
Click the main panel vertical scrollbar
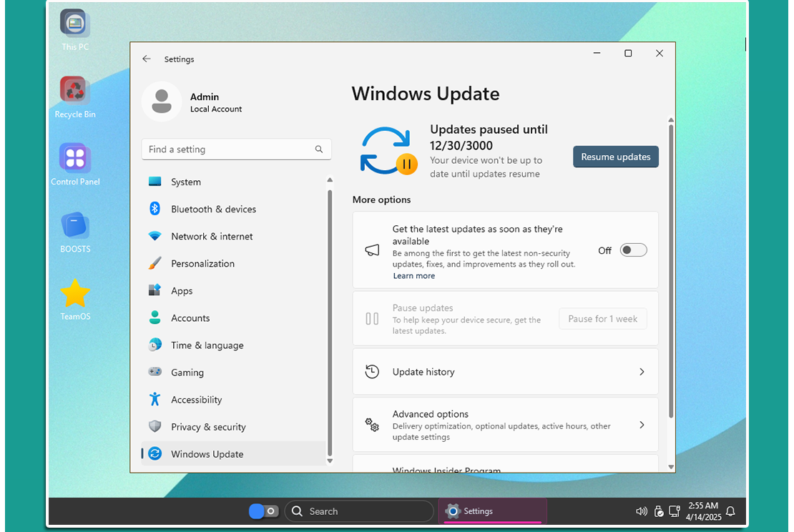(x=670, y=272)
